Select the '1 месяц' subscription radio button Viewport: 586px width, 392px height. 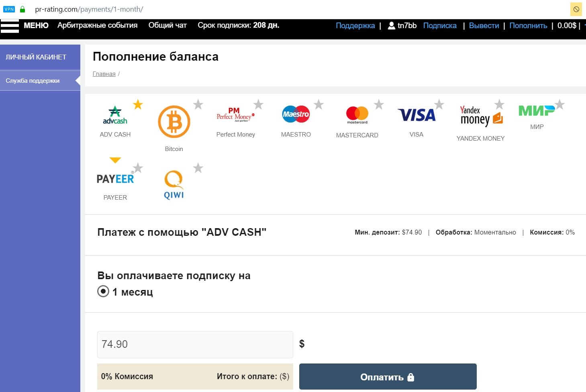pyautogui.click(x=103, y=291)
